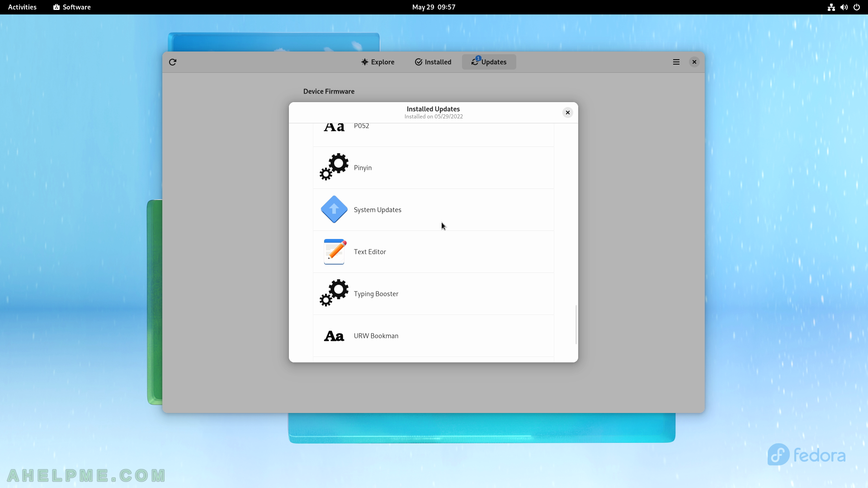Click the refresh updates icon

click(x=173, y=62)
